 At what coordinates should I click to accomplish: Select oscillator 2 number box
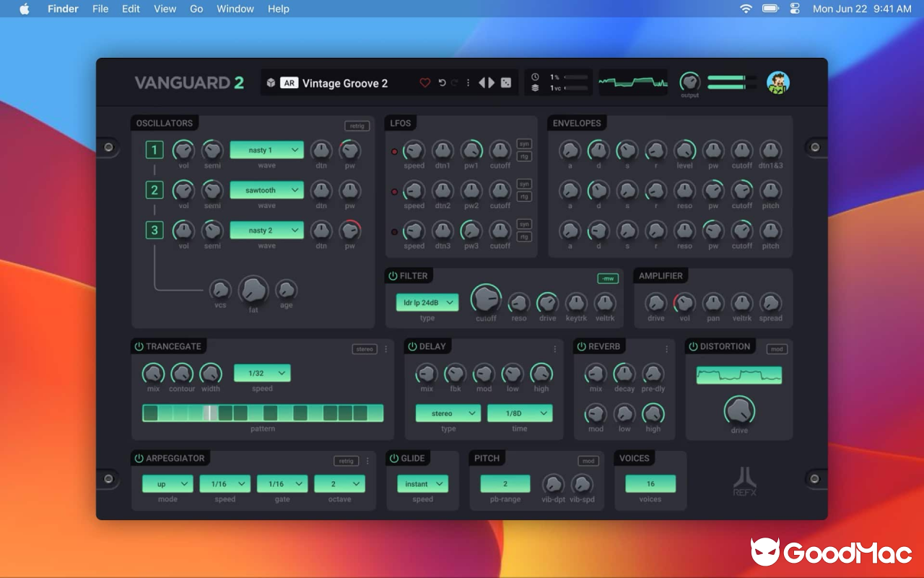(154, 190)
